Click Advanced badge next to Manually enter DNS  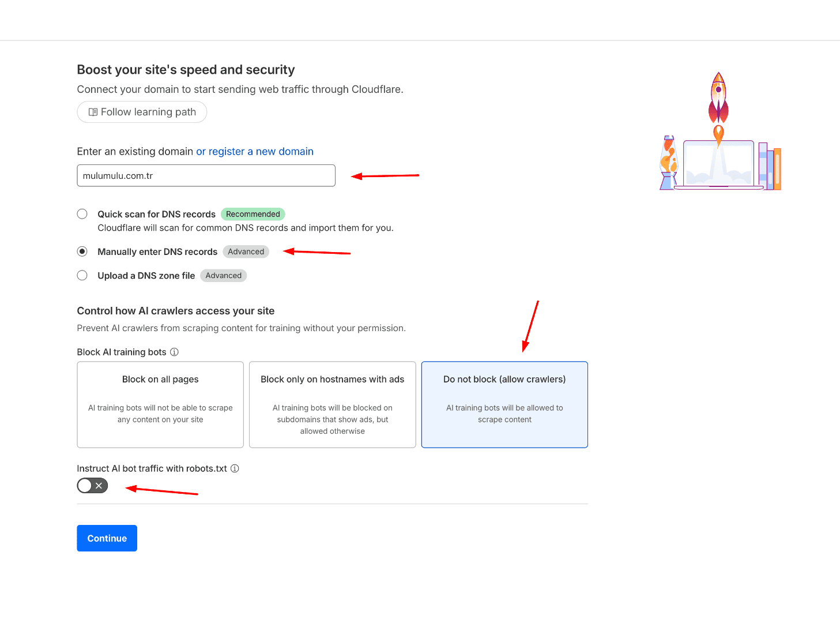(x=246, y=252)
